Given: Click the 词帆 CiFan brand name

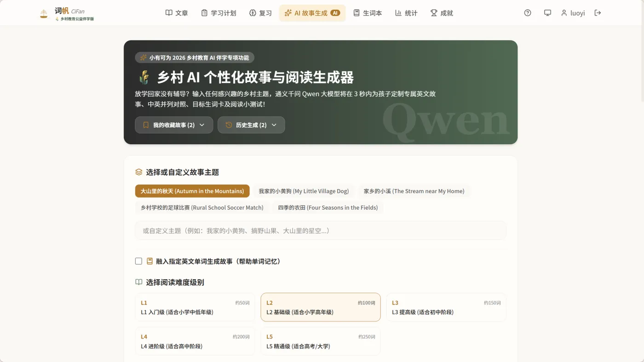Looking at the screenshot, I should [x=69, y=11].
